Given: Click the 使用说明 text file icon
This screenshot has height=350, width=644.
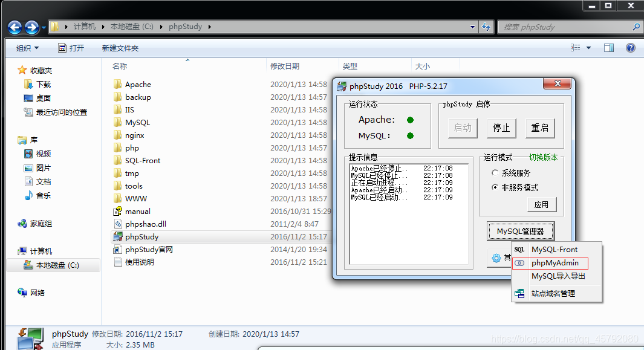Looking at the screenshot, I should 118,262.
